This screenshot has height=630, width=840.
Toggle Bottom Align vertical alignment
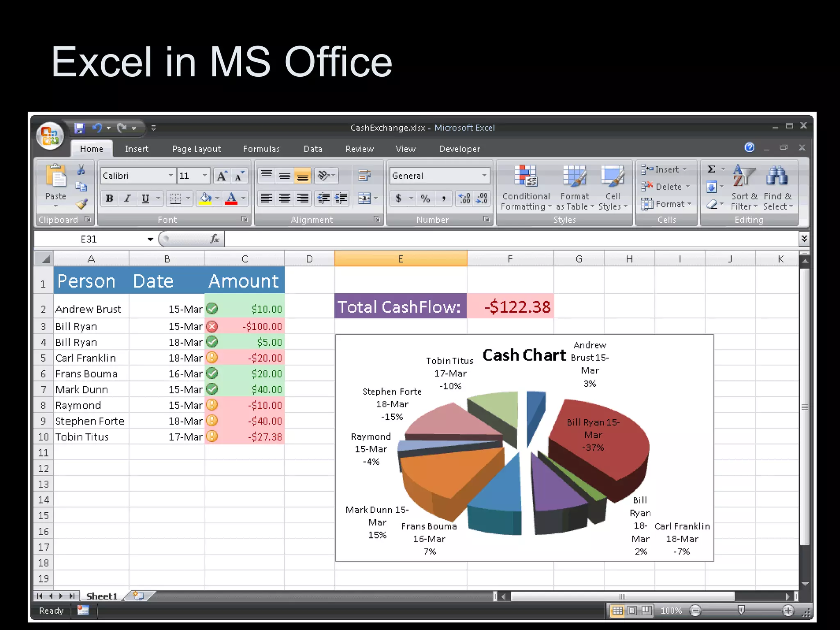click(x=303, y=176)
